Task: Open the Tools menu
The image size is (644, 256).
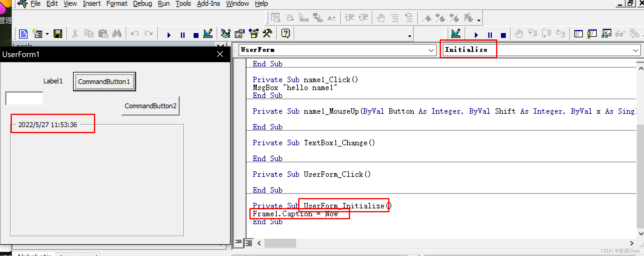Action: [x=183, y=4]
